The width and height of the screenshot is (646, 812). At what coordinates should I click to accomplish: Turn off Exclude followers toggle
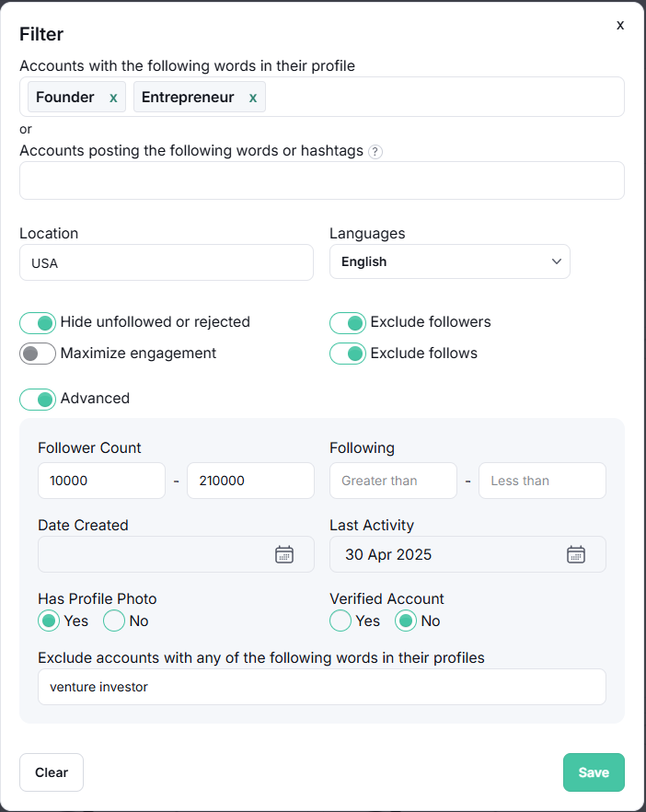pos(348,323)
